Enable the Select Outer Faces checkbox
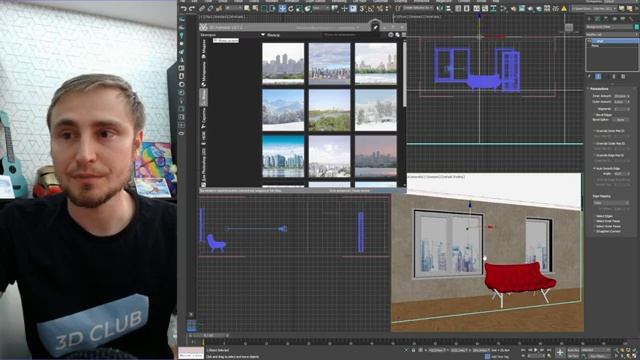The image size is (640, 360). click(594, 226)
